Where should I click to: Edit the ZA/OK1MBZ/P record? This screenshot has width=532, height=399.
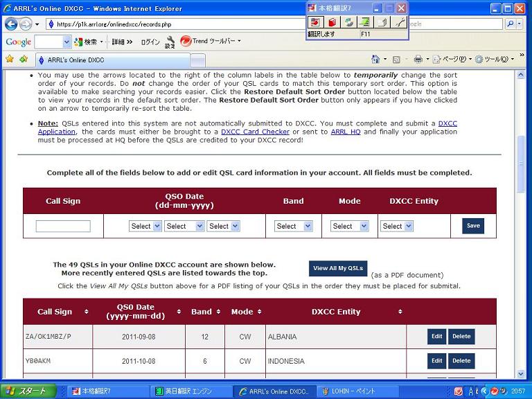point(436,337)
